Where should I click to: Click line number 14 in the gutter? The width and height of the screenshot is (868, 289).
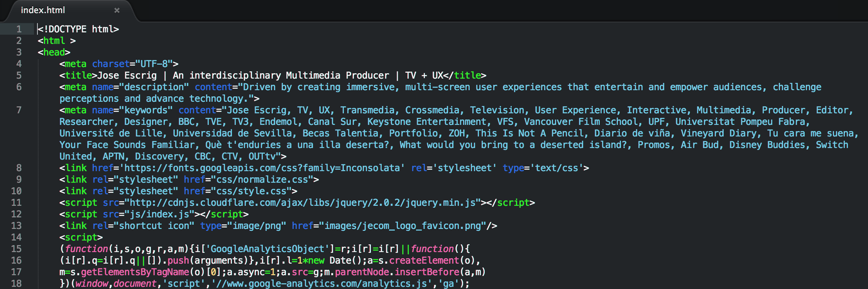[16, 237]
